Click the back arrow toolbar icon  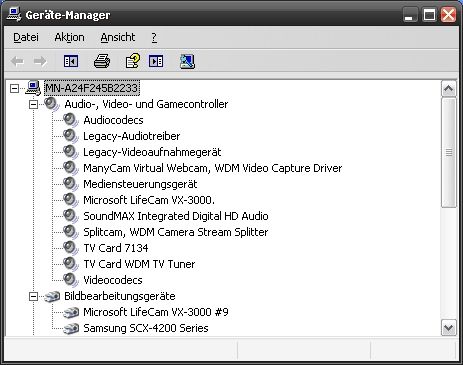(17, 61)
